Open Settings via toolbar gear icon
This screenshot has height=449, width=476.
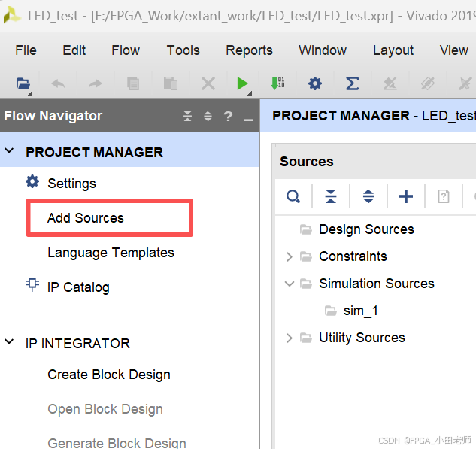click(315, 83)
